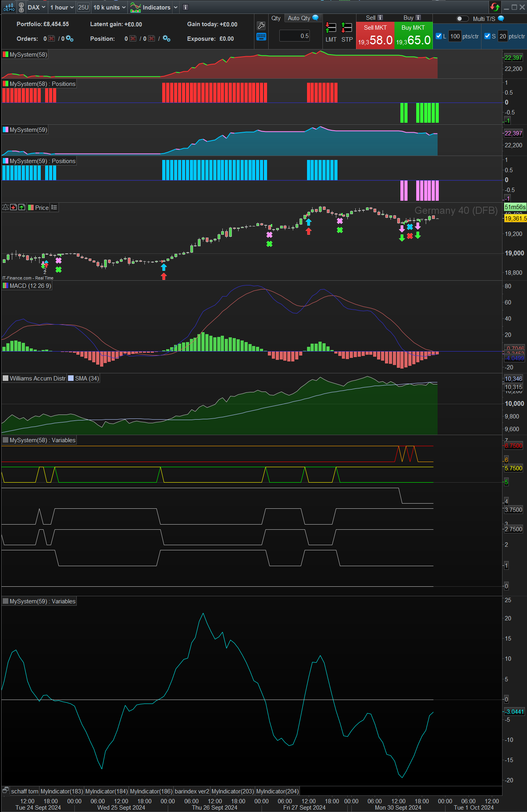Click the MySystem(58) equity label
527x812 pixels.
click(x=28, y=55)
